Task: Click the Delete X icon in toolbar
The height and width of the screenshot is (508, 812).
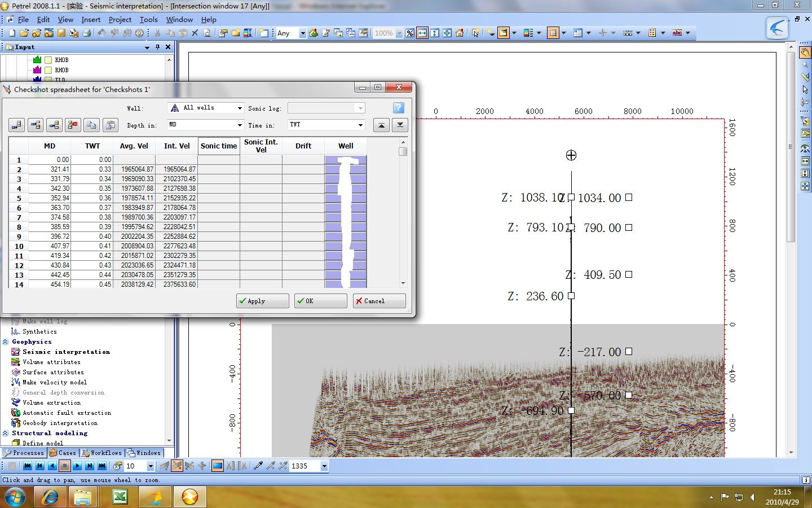Action: pos(195,33)
